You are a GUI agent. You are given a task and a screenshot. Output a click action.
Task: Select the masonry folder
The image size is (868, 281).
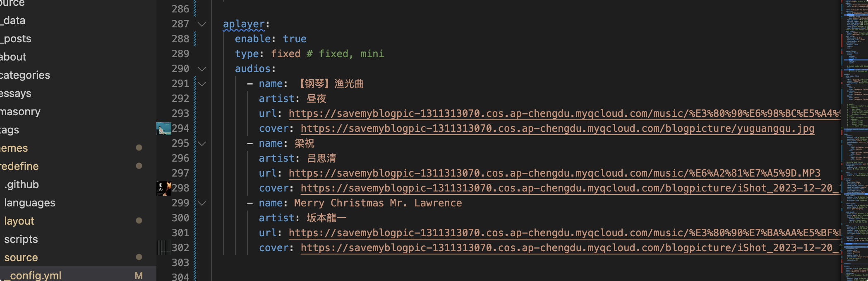pos(20,111)
